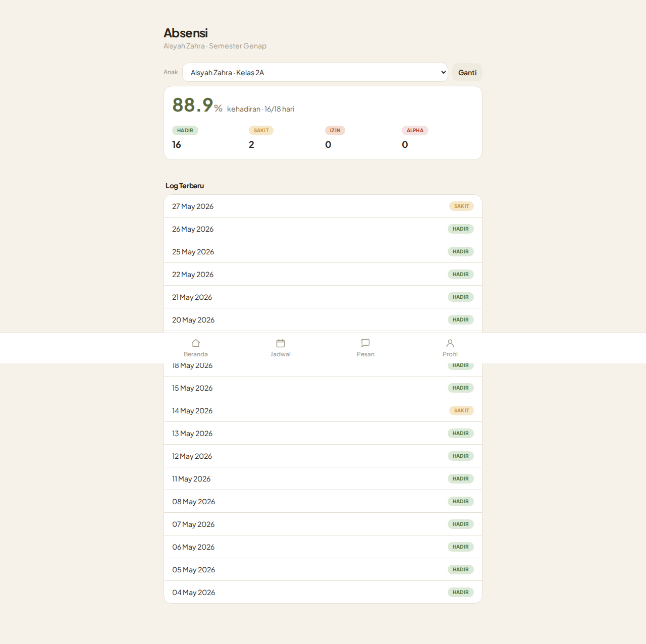The image size is (646, 644).
Task: Click 'Aisyah Zahra · Semester Genap' subtitle
Action: (215, 46)
